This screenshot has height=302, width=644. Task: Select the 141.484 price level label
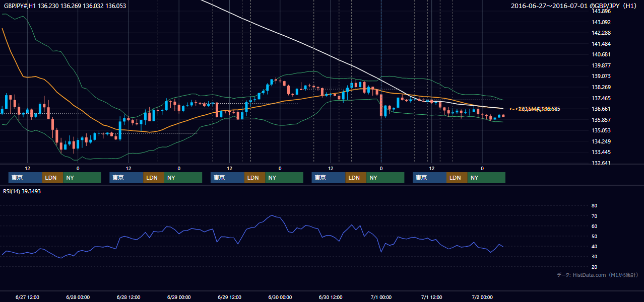point(602,44)
